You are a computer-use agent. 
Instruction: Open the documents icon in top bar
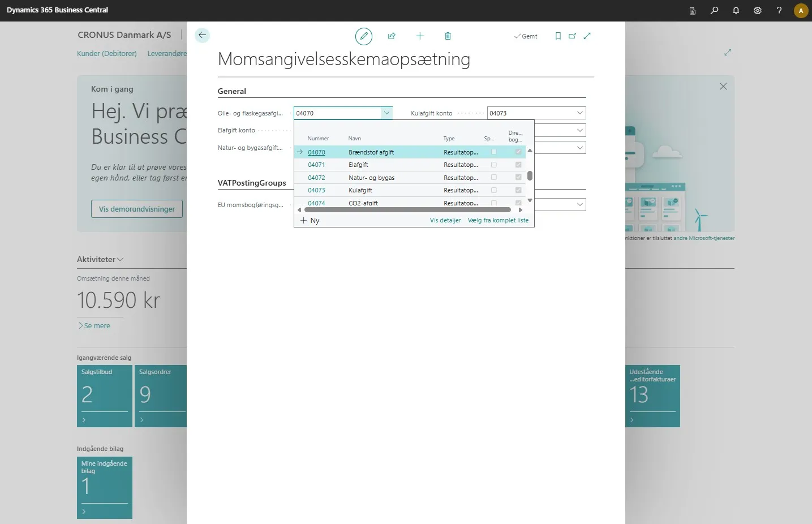coord(693,11)
